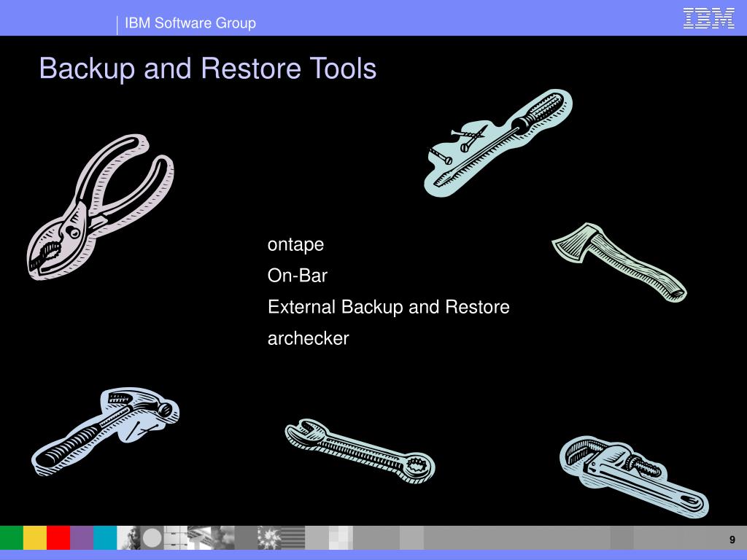Click the yellow square in footer strip
The width and height of the screenshot is (747, 560).
[x=35, y=537]
